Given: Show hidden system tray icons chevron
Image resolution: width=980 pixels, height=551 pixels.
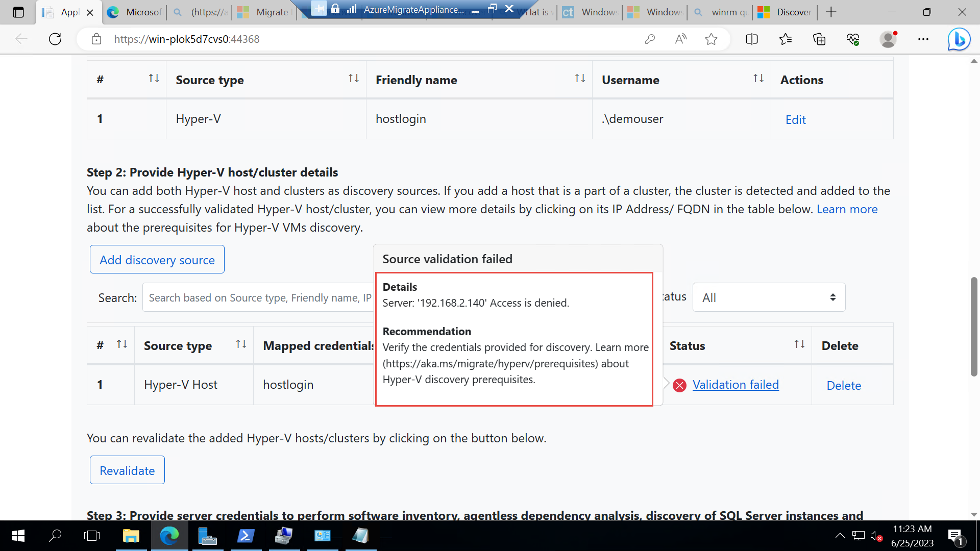Looking at the screenshot, I should click(x=840, y=536).
